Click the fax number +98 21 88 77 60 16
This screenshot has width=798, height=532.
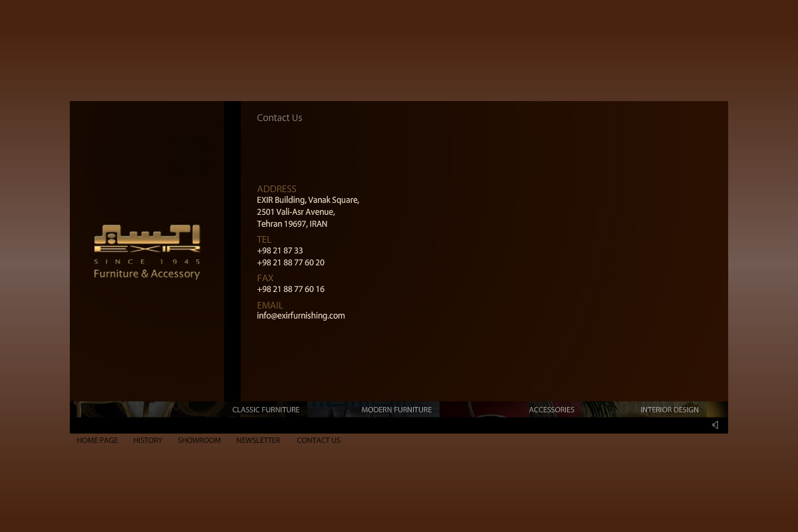[291, 289]
